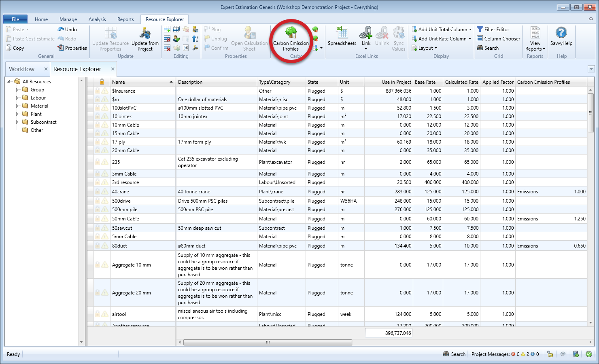The image size is (599, 364).
Task: Switch to the Workflow tab
Action: [22, 69]
